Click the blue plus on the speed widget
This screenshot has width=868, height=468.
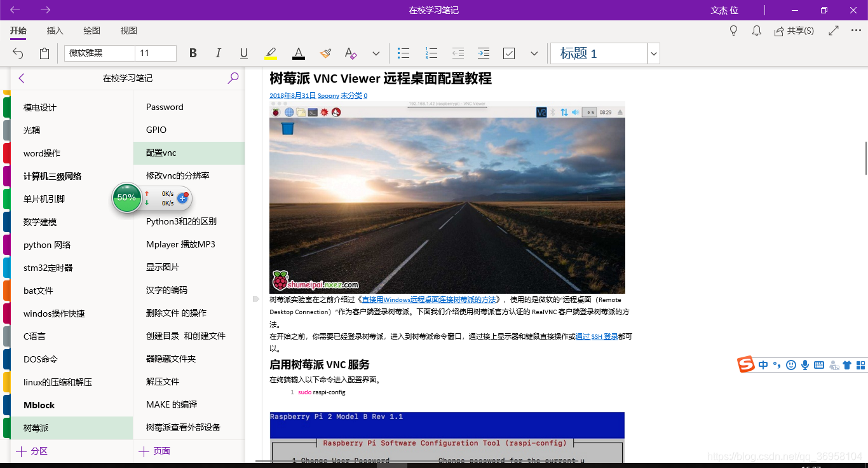point(182,198)
